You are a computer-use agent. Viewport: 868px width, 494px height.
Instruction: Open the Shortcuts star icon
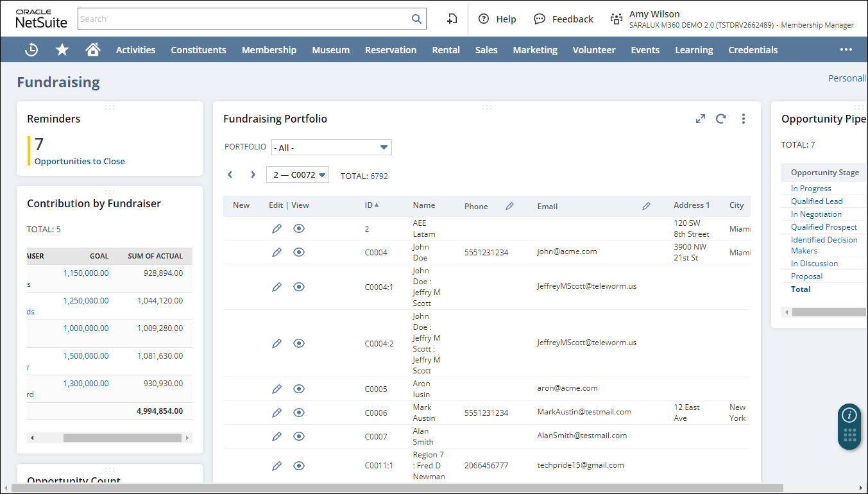click(62, 49)
